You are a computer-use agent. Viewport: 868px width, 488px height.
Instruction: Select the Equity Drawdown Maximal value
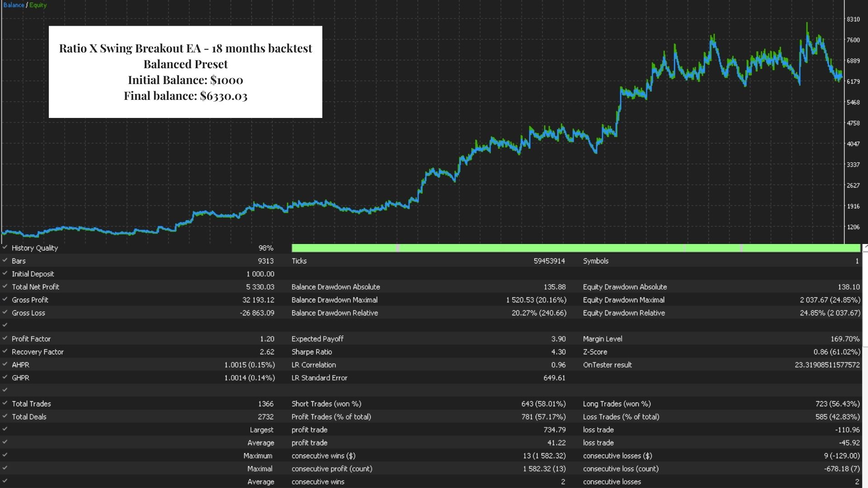pos(830,300)
